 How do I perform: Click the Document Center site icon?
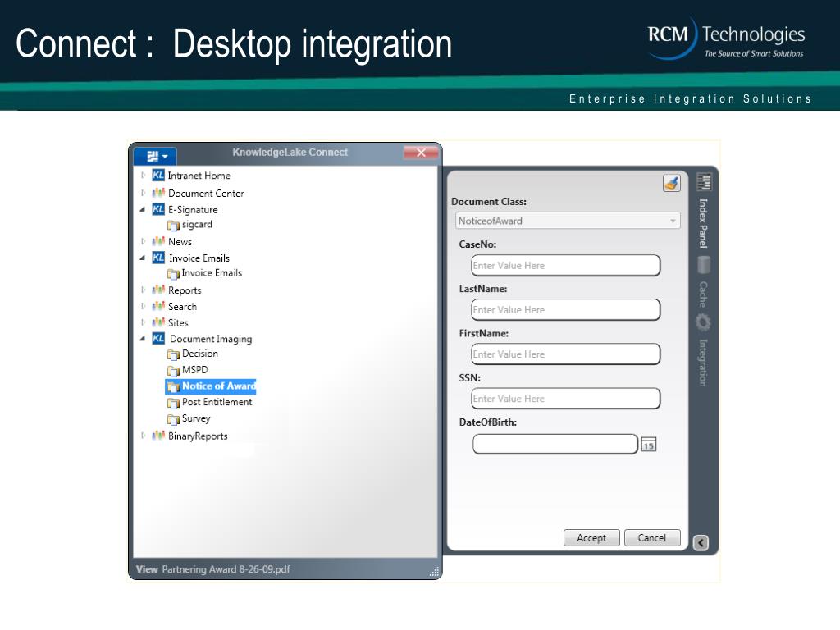tap(158, 193)
